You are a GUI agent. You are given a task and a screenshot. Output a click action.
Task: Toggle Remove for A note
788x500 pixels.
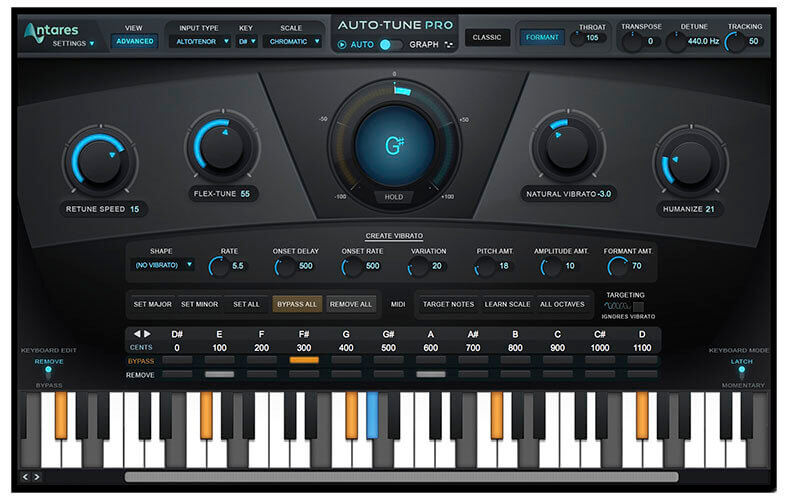[431, 374]
